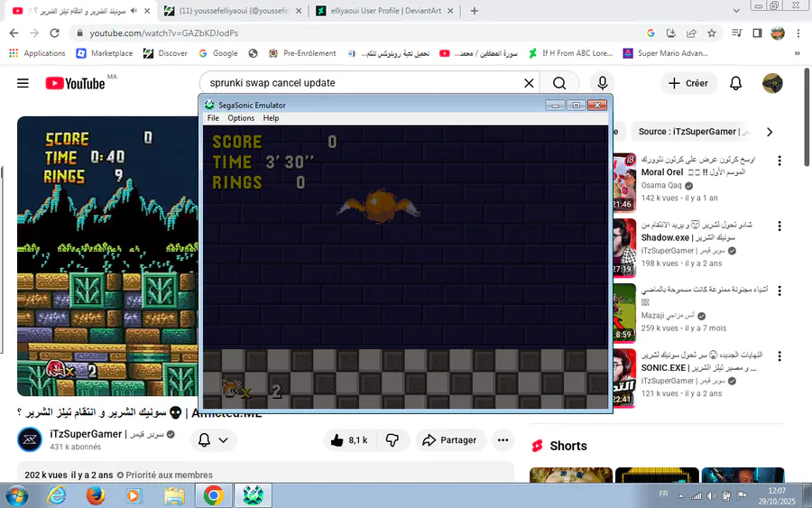Close the DeviantArt tab
Screen dimensions: 812x508
pyautogui.click(x=450, y=11)
